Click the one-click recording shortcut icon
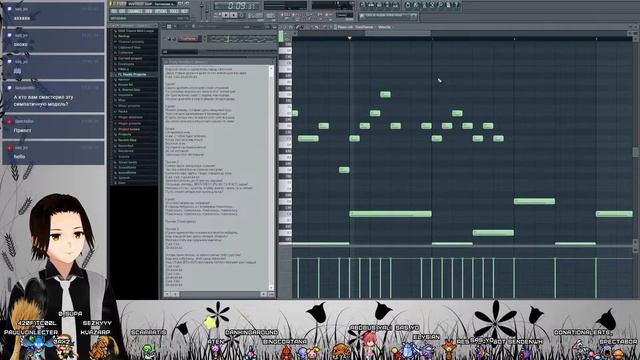 pos(440,5)
